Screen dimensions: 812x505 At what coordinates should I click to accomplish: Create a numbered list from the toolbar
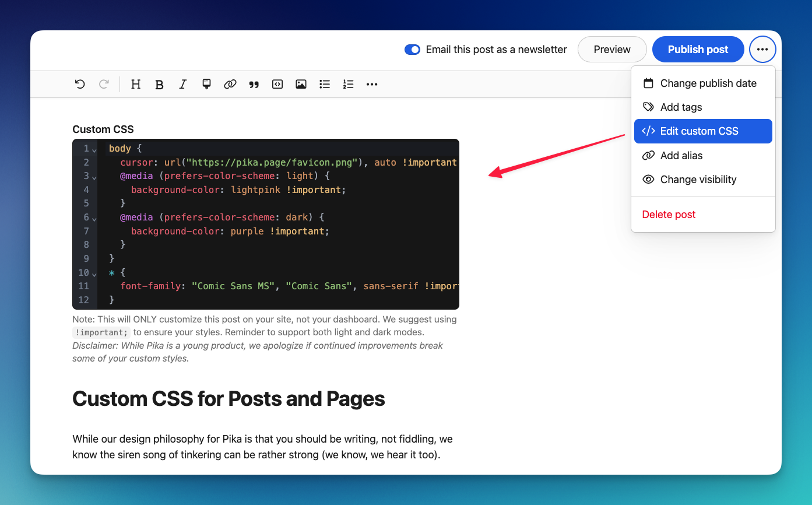(348, 84)
